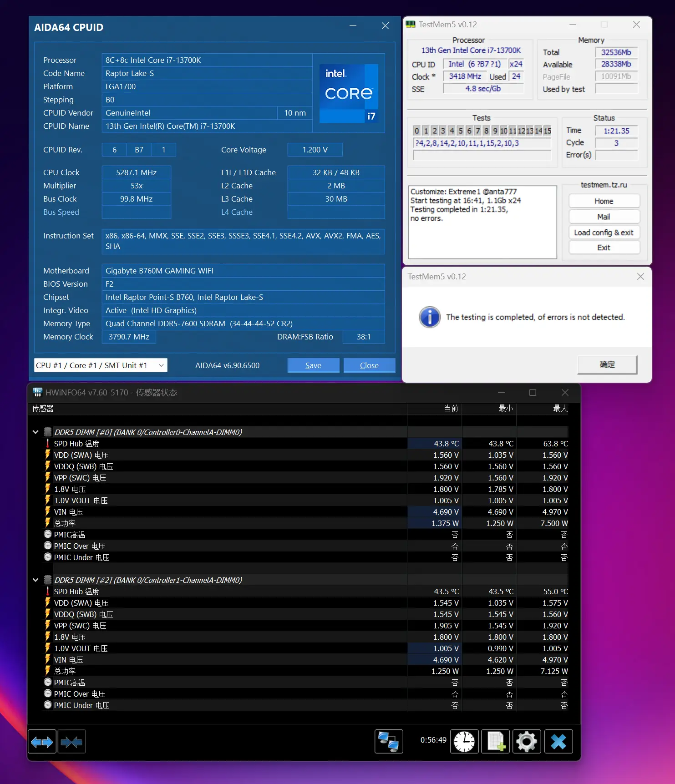The width and height of the screenshot is (675, 784).
Task: Click the test order sequence ?4,2,8,14 field
Action: (482, 143)
